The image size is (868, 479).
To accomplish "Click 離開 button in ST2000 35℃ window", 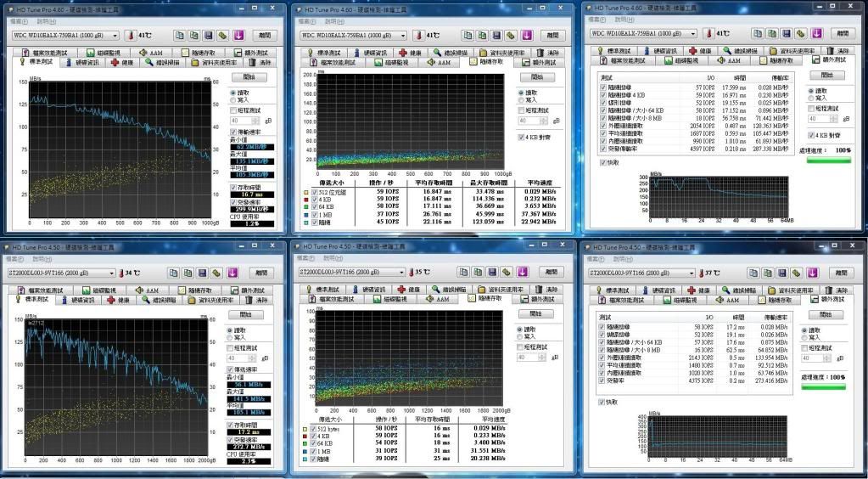I will pyautogui.click(x=552, y=273).
